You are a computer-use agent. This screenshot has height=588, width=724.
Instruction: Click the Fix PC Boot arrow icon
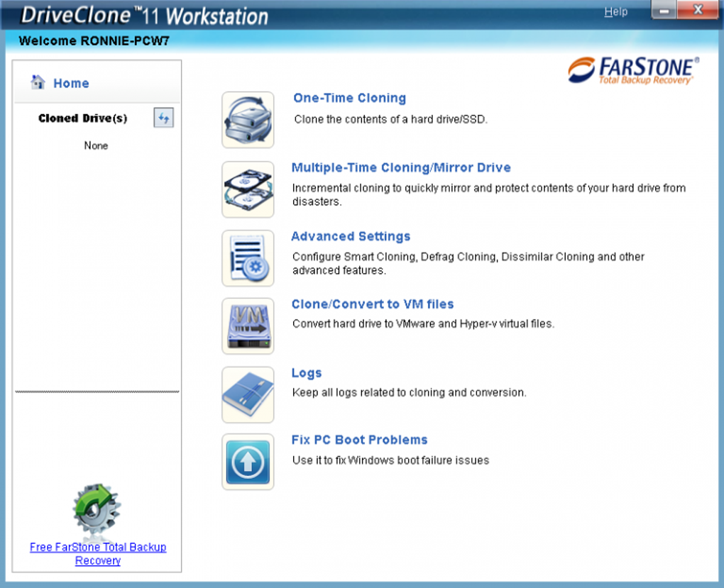(x=248, y=462)
